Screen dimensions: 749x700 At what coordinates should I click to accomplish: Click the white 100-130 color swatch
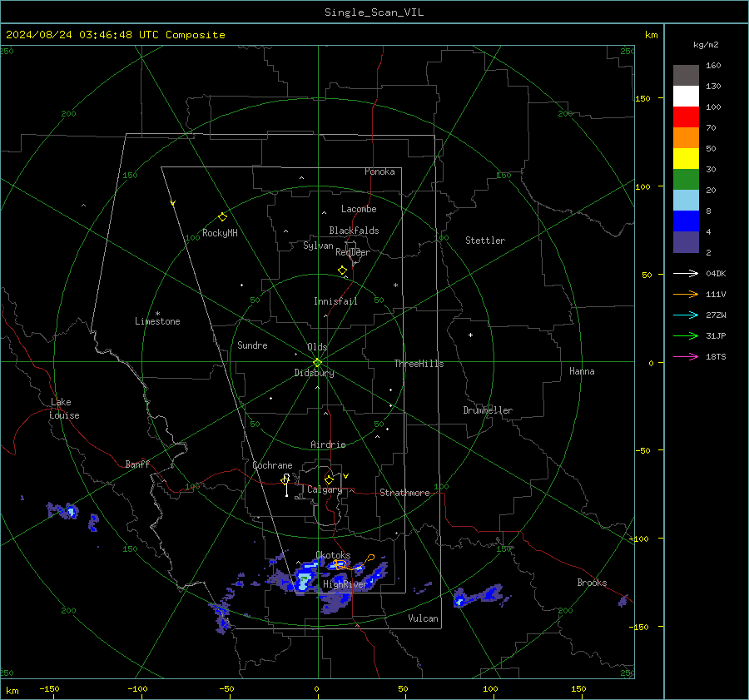(x=686, y=96)
